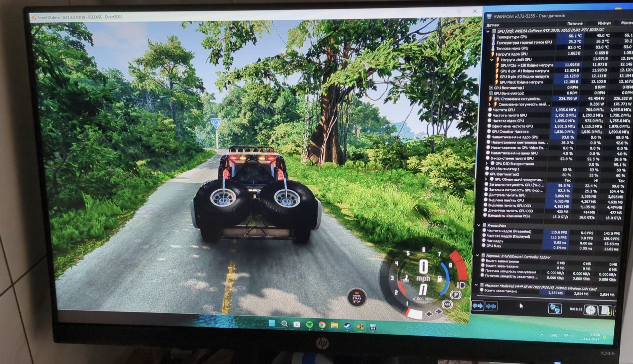
Task: Click the right turn signal arrow
Action: pos(439,312)
